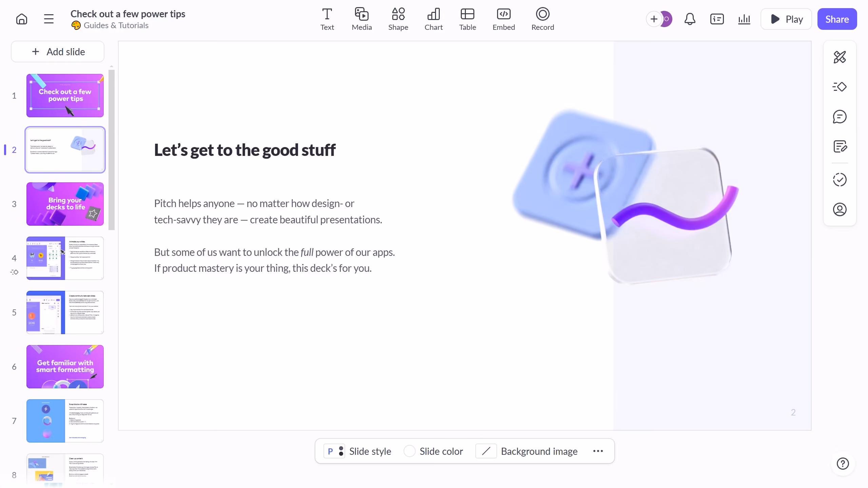Open the hamburger menu
The image size is (868, 488).
49,19
